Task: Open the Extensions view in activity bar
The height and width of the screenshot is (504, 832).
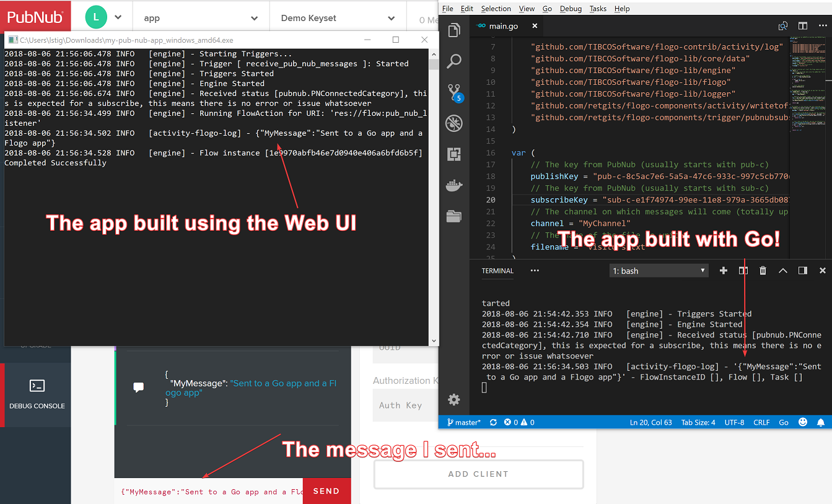Action: point(454,154)
